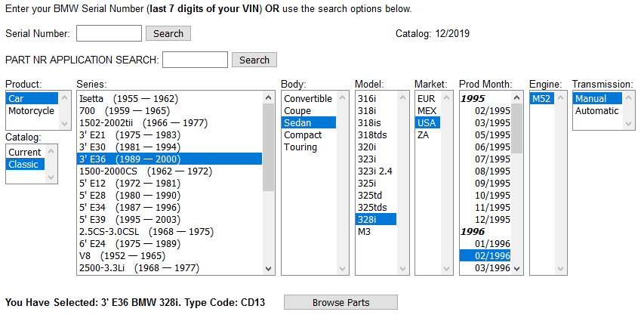Select EUR in the Market list

[x=426, y=99]
